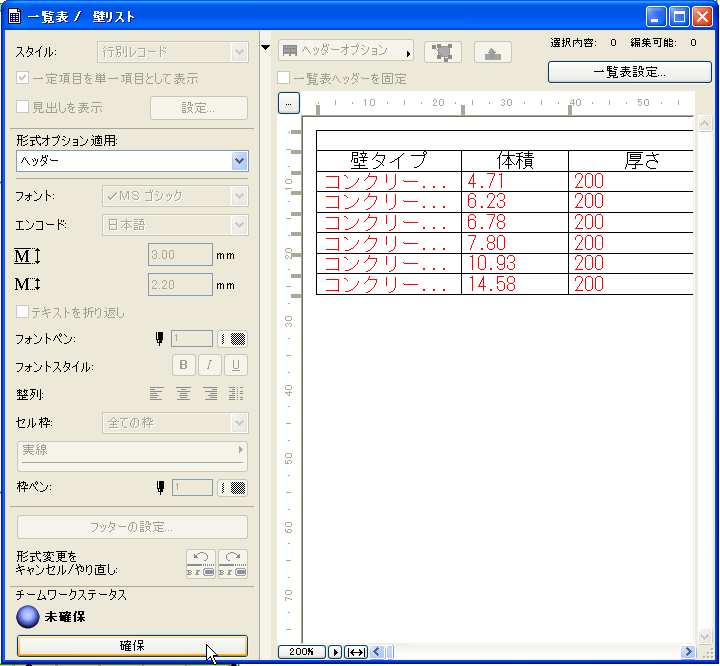Viewport: 720px width, 666px height.
Task: Select justified text alignment
Action: coord(236,394)
